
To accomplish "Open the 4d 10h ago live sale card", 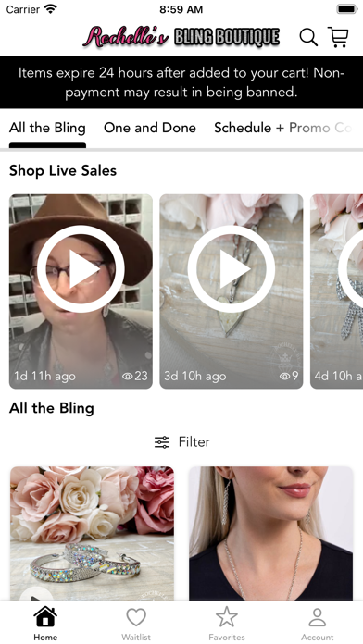I will point(337,291).
